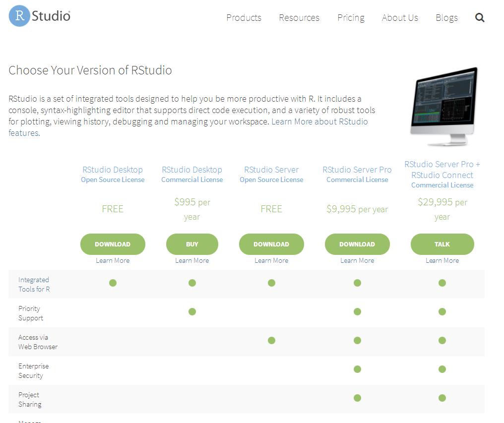Click FREE under RStudio Desktop Open Source
The height and width of the screenshot is (423, 504).
click(113, 209)
